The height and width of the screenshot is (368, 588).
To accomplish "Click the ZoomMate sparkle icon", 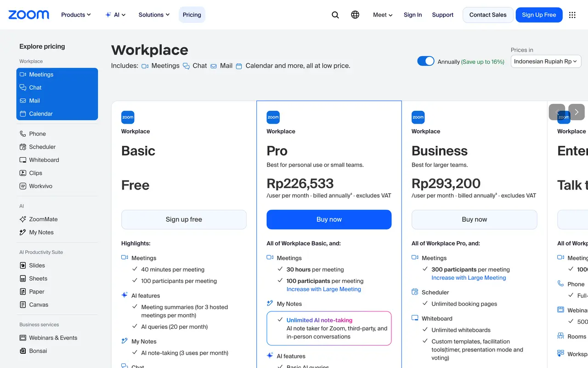I will tap(23, 219).
